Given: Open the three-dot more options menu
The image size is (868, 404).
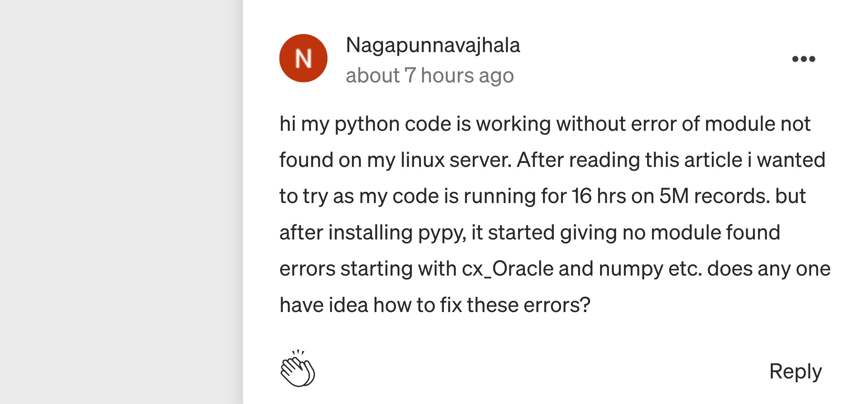Looking at the screenshot, I should click(x=803, y=59).
